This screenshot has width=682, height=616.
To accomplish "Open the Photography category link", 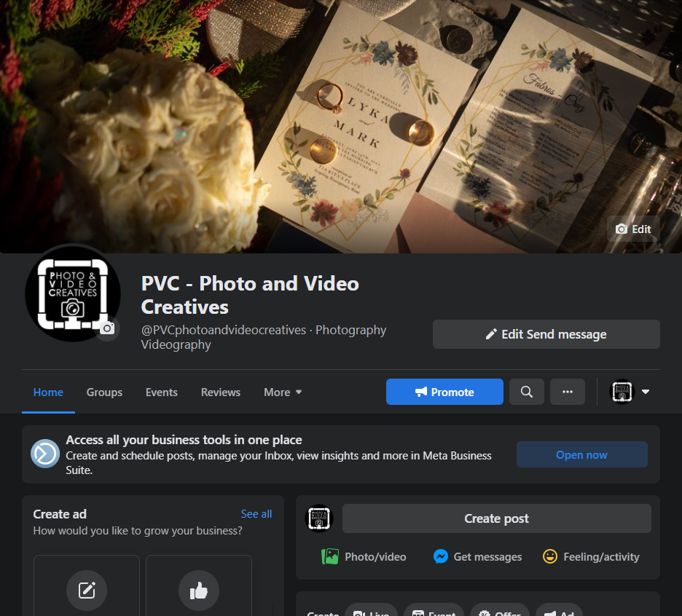I will [350, 330].
